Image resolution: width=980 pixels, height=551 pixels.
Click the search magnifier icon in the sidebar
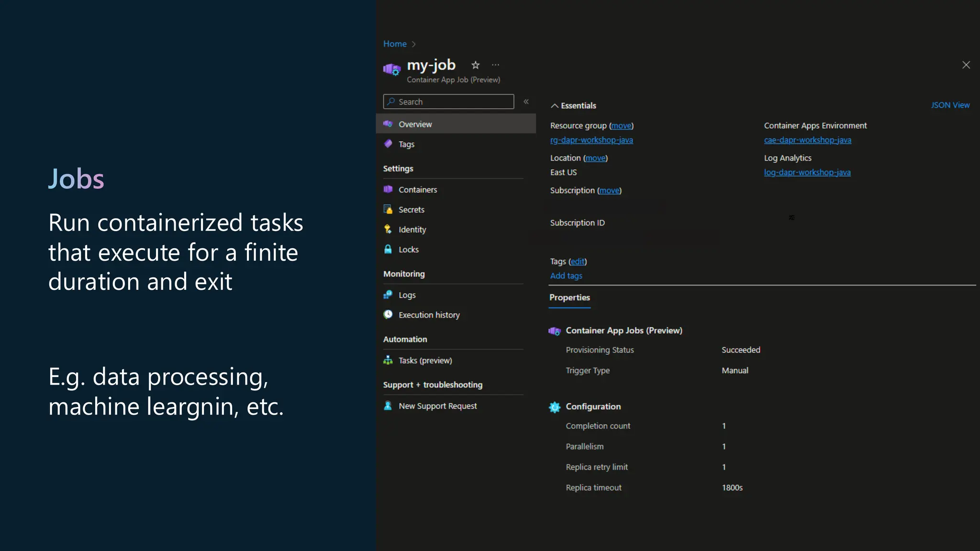click(x=391, y=101)
